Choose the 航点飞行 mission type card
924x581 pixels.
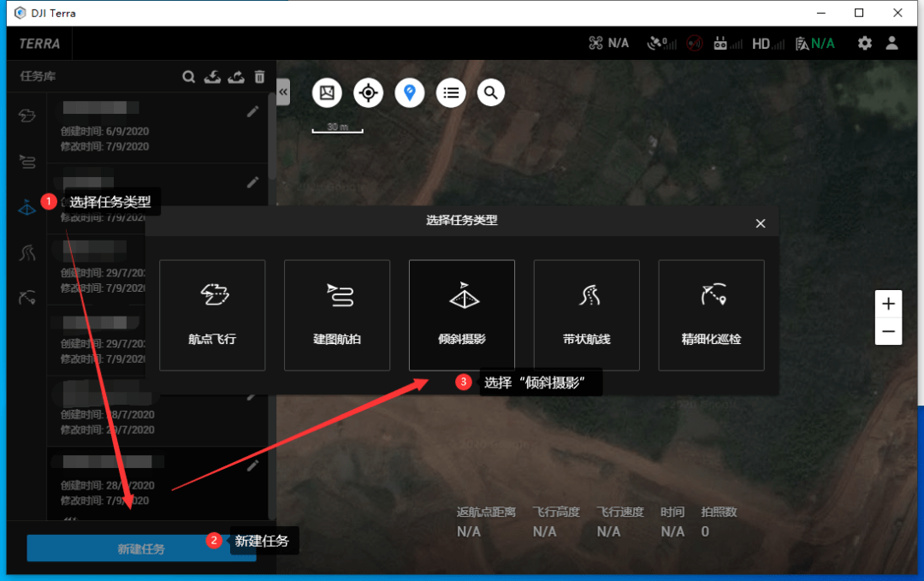pos(212,315)
